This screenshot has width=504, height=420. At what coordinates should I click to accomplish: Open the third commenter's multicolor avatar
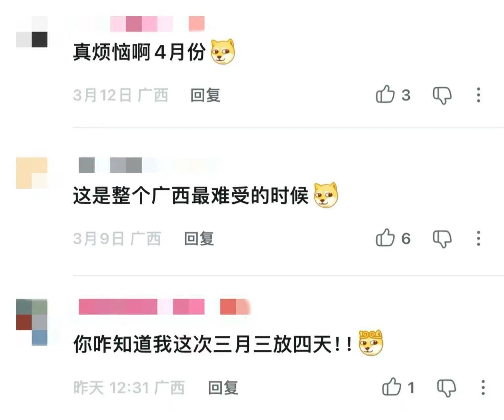click(32, 322)
